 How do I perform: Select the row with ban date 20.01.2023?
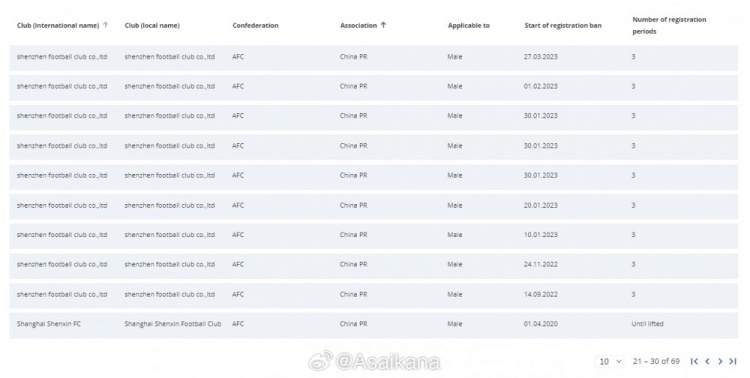pyautogui.click(x=374, y=205)
